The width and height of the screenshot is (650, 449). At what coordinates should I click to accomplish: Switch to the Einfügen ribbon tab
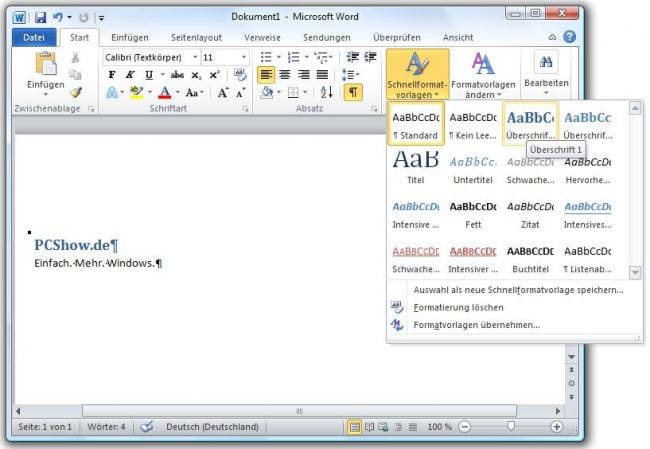click(130, 37)
